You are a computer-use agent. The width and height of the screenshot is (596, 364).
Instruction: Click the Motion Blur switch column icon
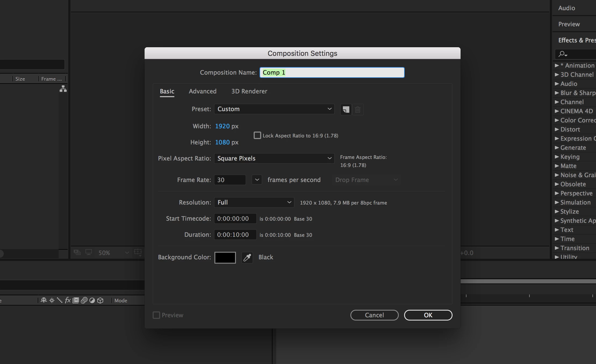84,300
